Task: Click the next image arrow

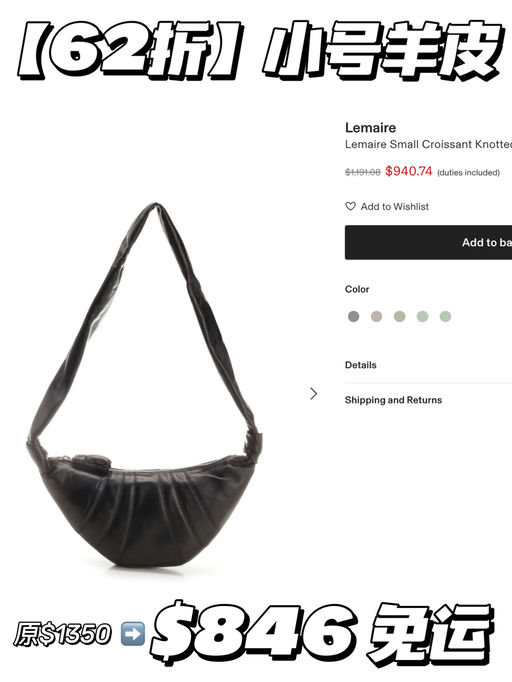Action: point(313,394)
